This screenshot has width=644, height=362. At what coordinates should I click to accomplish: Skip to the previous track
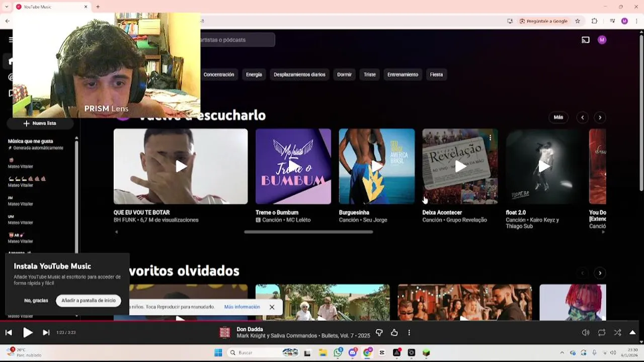tap(9, 332)
